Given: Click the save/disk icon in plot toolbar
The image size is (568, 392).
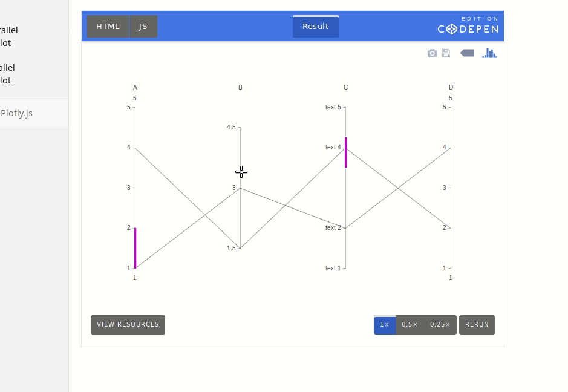Looking at the screenshot, I should tap(446, 53).
